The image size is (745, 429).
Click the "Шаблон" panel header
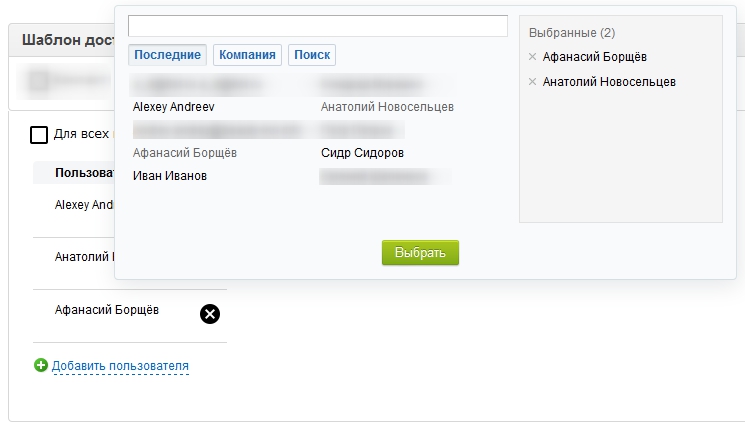60,40
